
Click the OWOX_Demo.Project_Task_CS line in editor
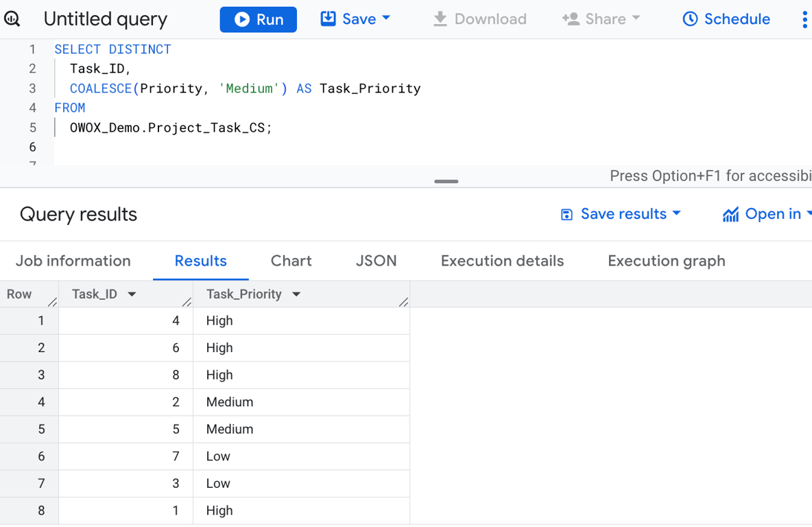(171, 128)
